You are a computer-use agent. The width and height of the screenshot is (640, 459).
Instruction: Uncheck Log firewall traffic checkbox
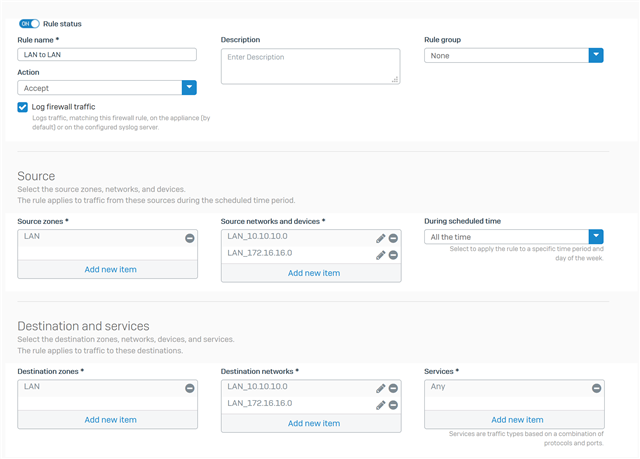[x=22, y=107]
